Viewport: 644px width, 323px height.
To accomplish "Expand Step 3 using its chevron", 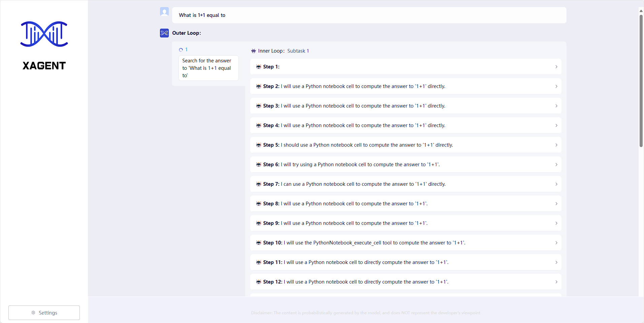I will (556, 106).
